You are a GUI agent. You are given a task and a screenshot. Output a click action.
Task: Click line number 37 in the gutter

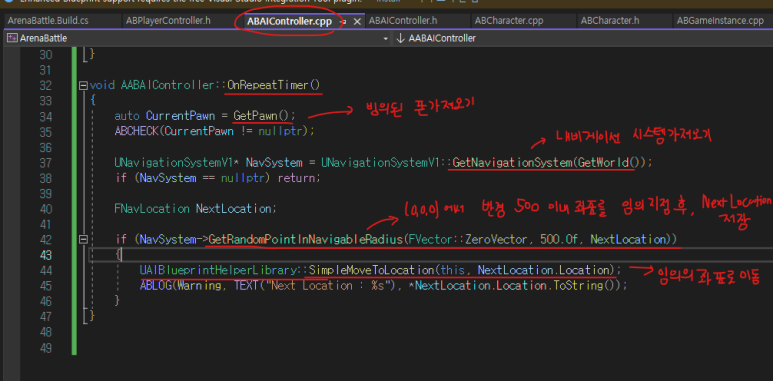click(x=45, y=162)
